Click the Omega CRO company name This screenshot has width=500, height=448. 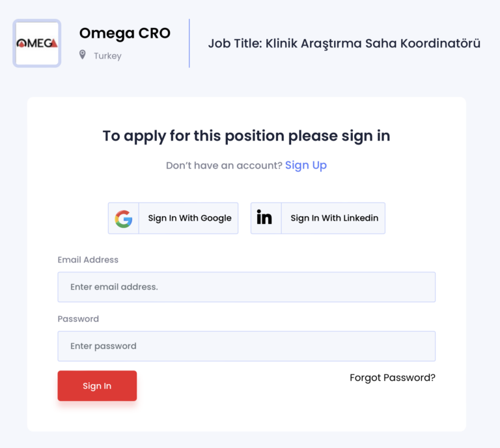tap(124, 33)
